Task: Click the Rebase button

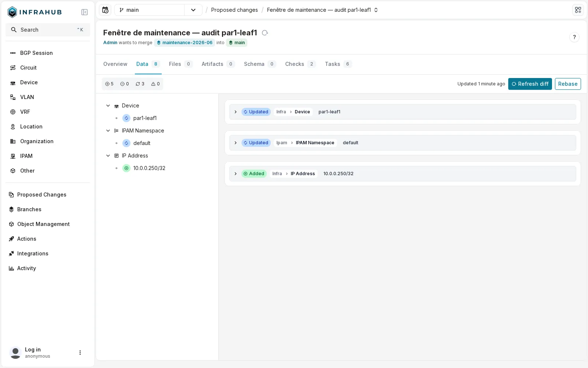Action: 568,84
